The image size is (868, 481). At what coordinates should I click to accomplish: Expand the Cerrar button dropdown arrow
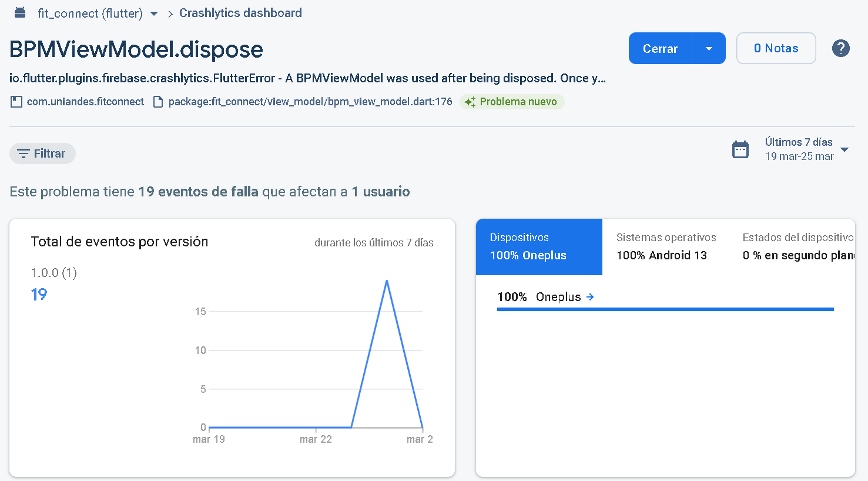click(709, 48)
